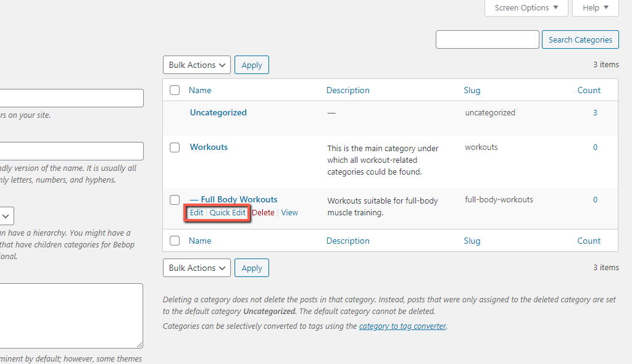632x364 pixels.
Task: Tick the select-all checkbox in table footer
Action: pos(175,241)
